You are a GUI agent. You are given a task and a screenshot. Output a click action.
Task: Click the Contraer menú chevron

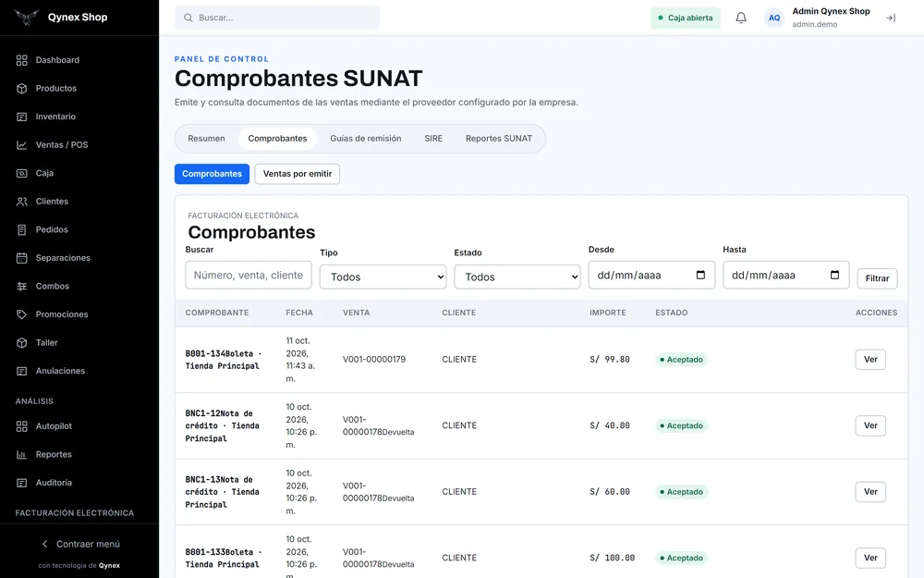point(44,544)
